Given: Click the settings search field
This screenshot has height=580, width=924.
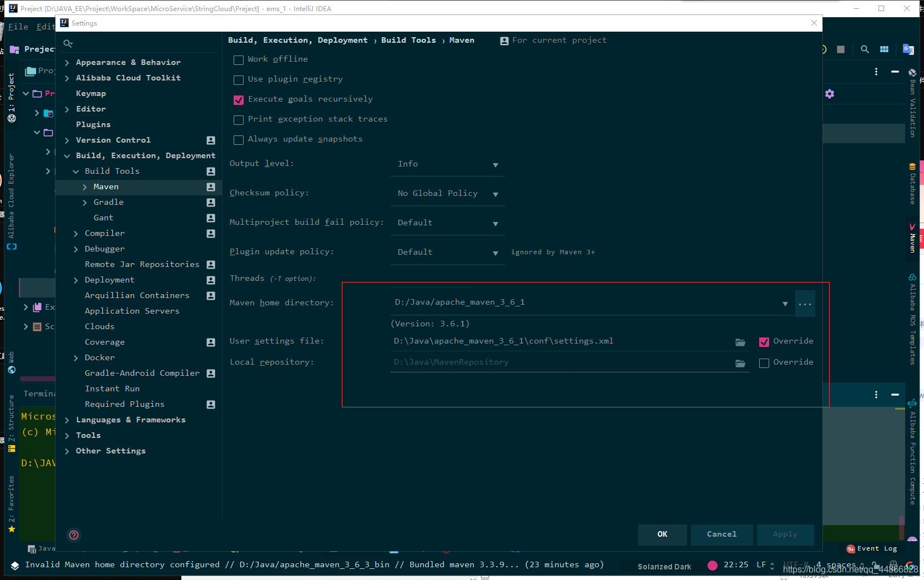Looking at the screenshot, I should [139, 44].
